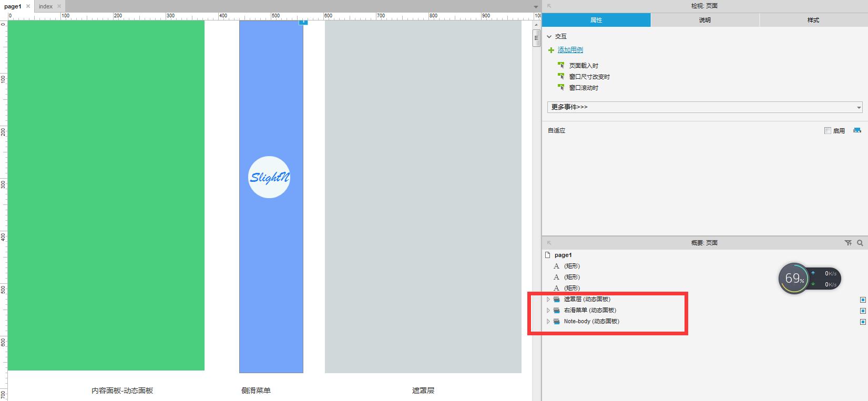Click the SlightN circular logo

[269, 177]
